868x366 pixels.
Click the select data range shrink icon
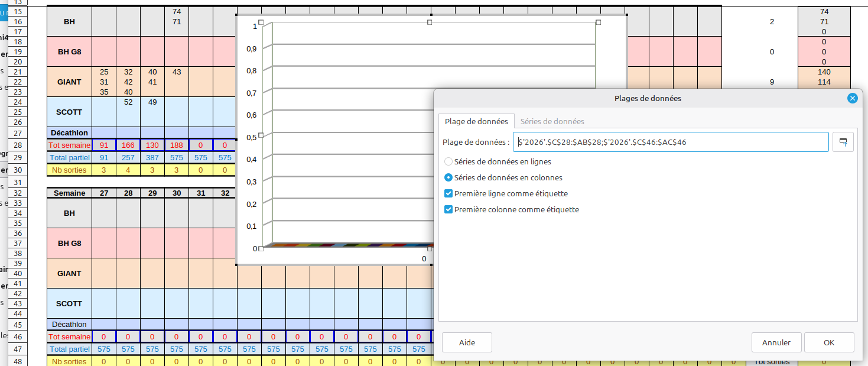(x=843, y=142)
